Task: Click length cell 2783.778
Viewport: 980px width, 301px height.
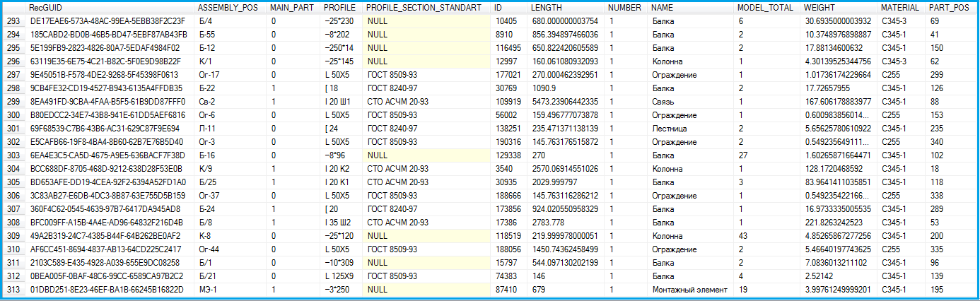Action: [x=566, y=223]
